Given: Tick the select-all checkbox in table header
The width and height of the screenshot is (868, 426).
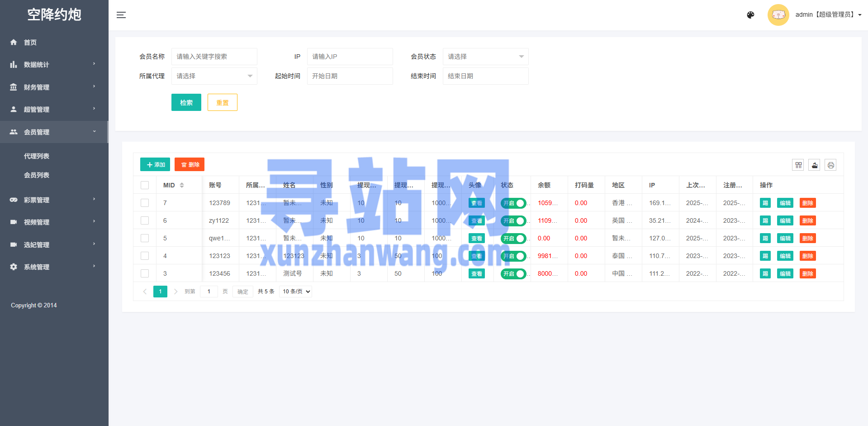Looking at the screenshot, I should [x=145, y=185].
